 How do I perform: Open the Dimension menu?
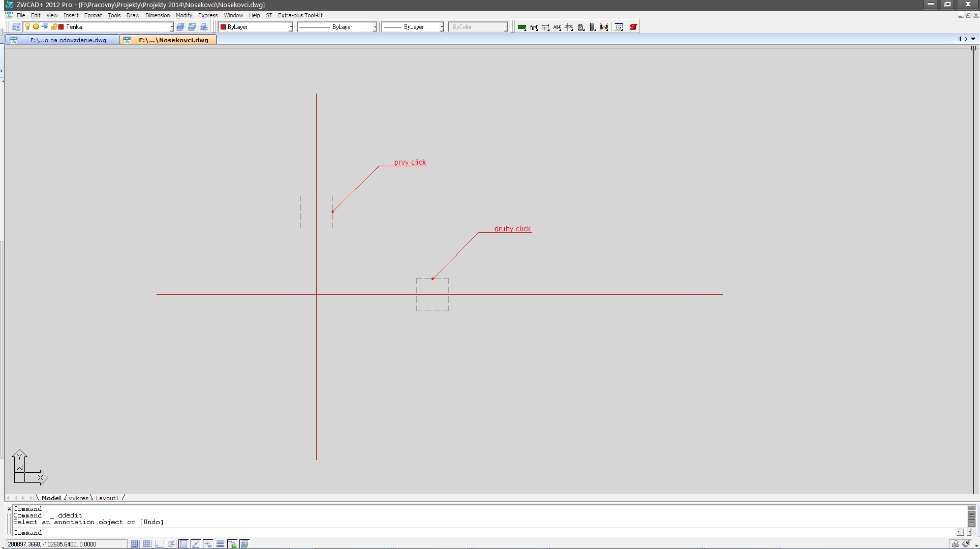tap(157, 15)
